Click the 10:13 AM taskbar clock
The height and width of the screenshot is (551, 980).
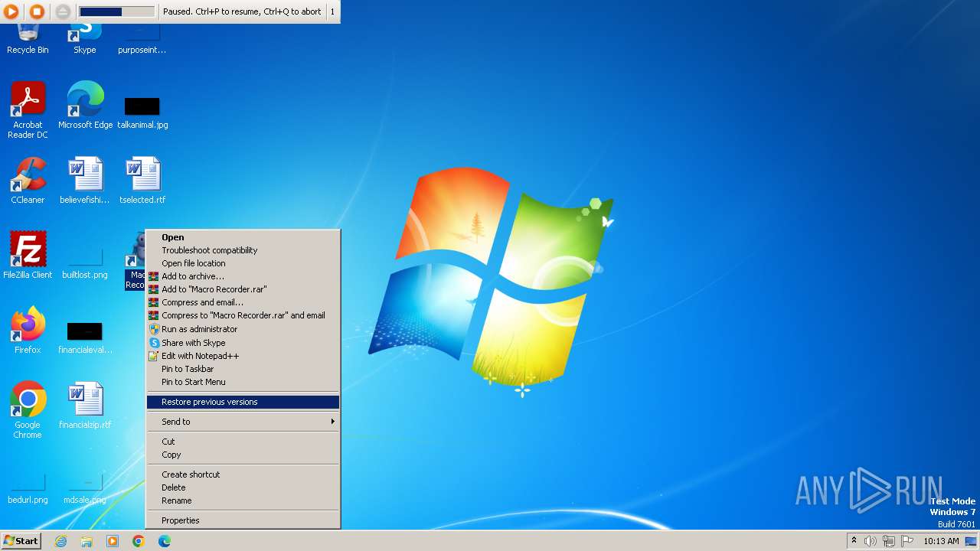pyautogui.click(x=941, y=541)
